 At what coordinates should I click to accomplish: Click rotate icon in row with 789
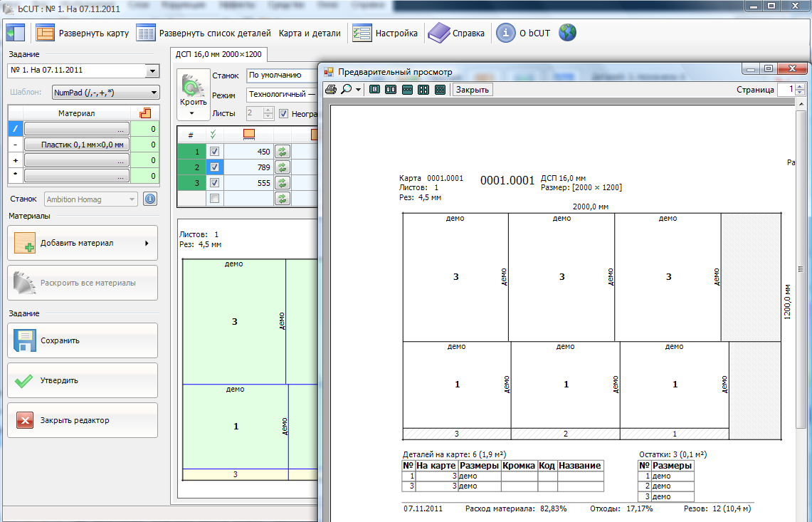point(283,167)
